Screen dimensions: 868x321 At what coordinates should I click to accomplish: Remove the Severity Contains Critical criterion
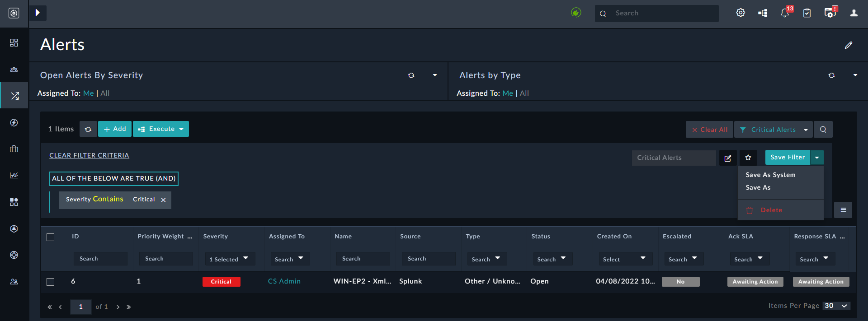coord(164,200)
